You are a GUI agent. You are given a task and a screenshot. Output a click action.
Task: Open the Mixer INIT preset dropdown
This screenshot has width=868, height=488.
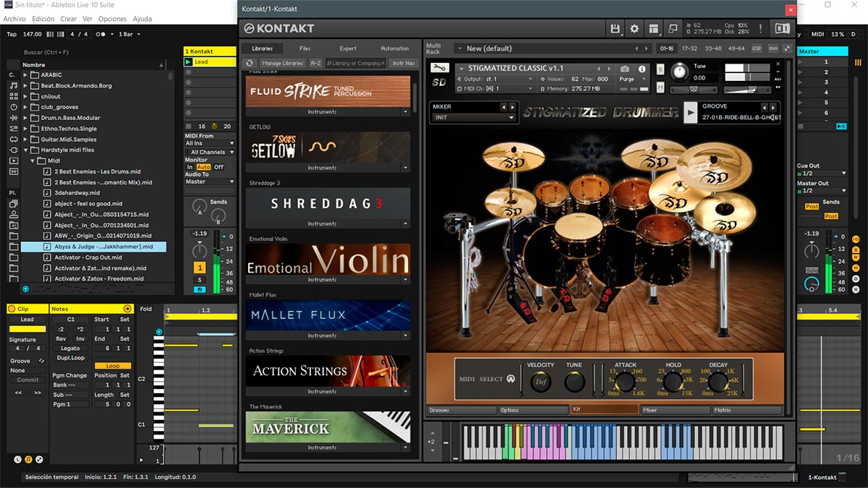(x=474, y=118)
